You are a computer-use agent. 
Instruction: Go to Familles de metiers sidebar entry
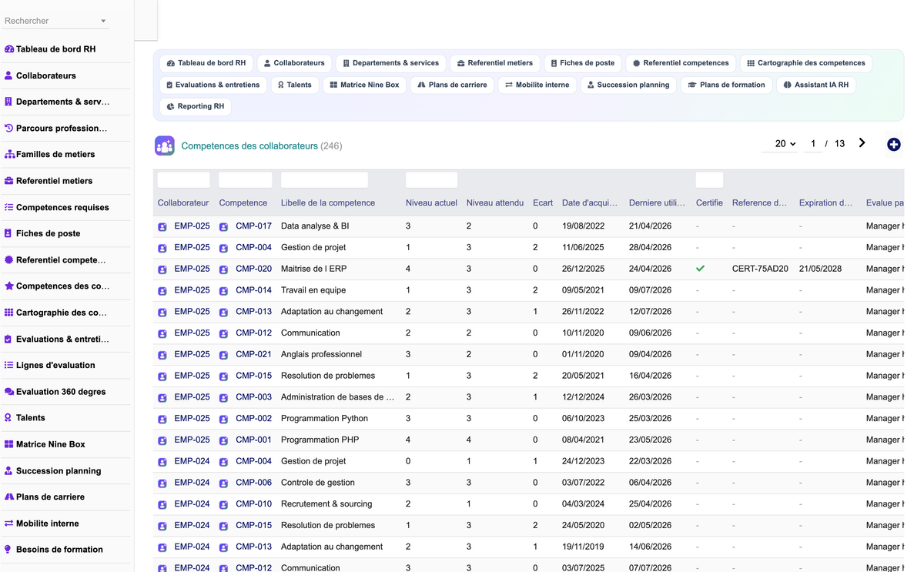point(55,154)
